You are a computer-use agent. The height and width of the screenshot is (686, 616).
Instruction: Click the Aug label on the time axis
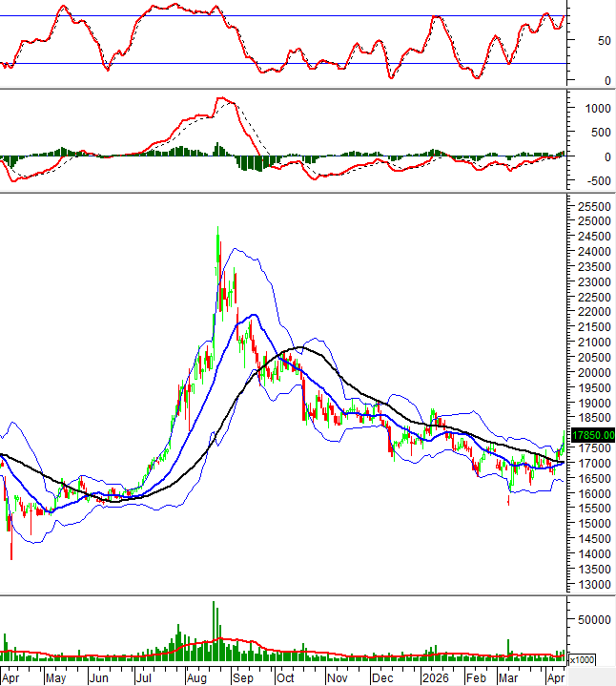coord(197,676)
